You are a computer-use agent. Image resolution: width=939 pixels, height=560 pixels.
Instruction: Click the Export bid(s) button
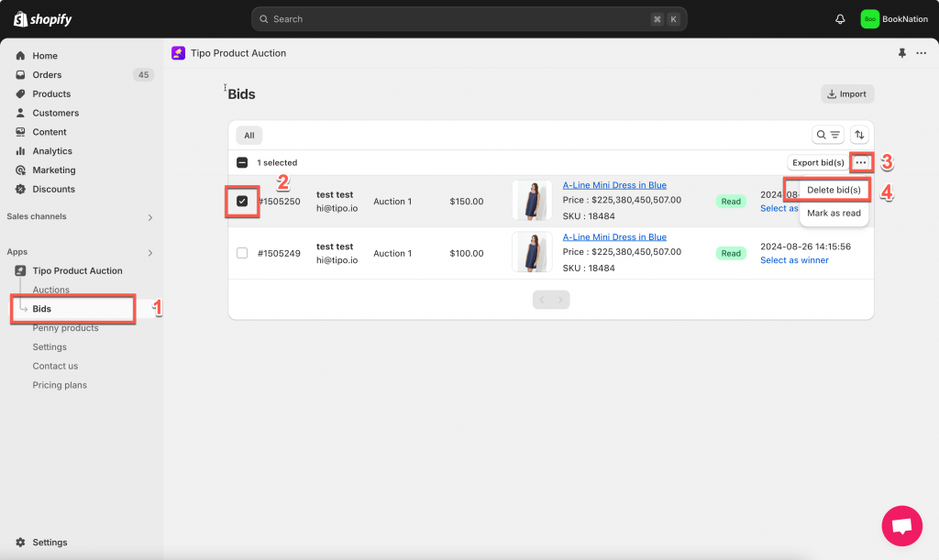click(818, 163)
